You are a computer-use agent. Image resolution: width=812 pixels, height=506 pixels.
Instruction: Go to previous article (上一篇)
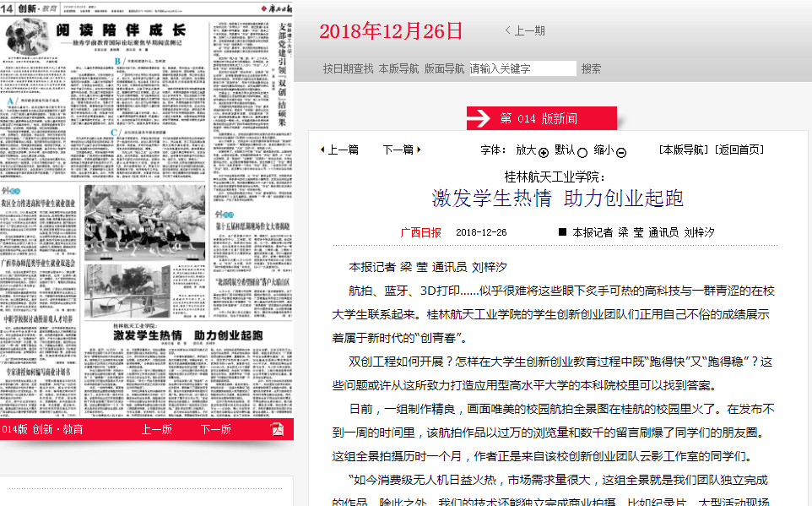point(339,150)
